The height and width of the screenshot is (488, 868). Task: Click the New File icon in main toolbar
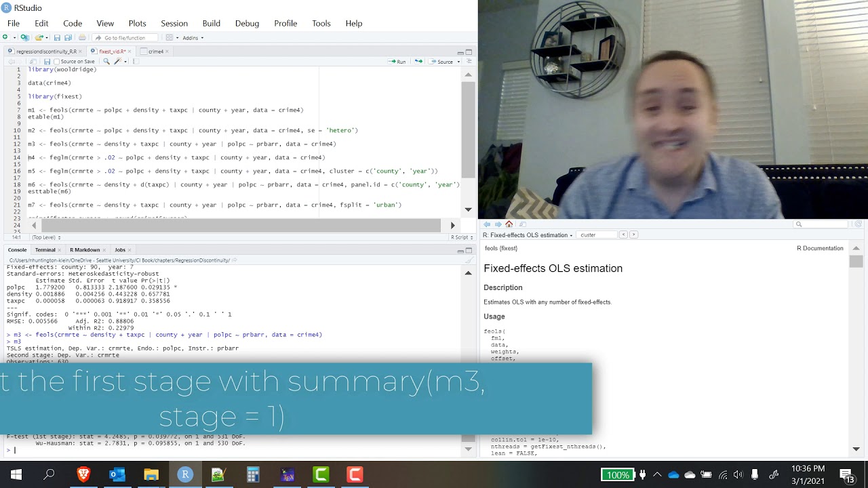[x=7, y=38]
